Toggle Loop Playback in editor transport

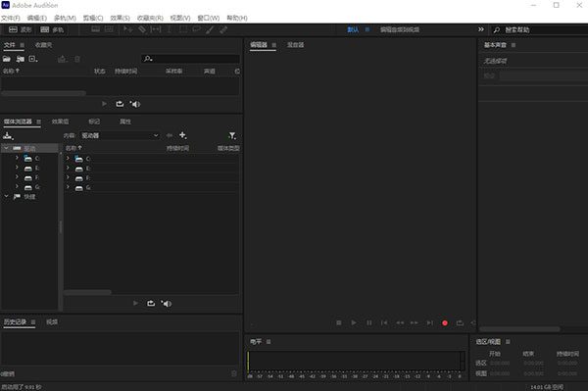(460, 322)
